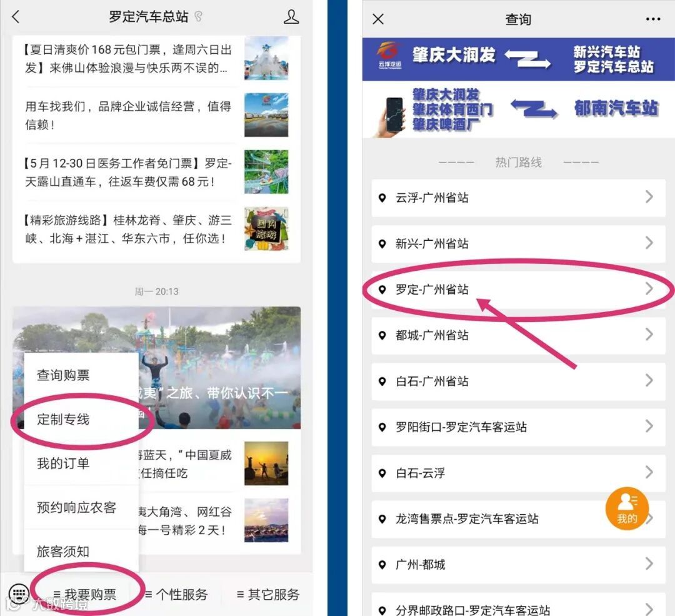Open the 个性服务 bottom menu
Viewport: 675px width, 616px height.
176,595
